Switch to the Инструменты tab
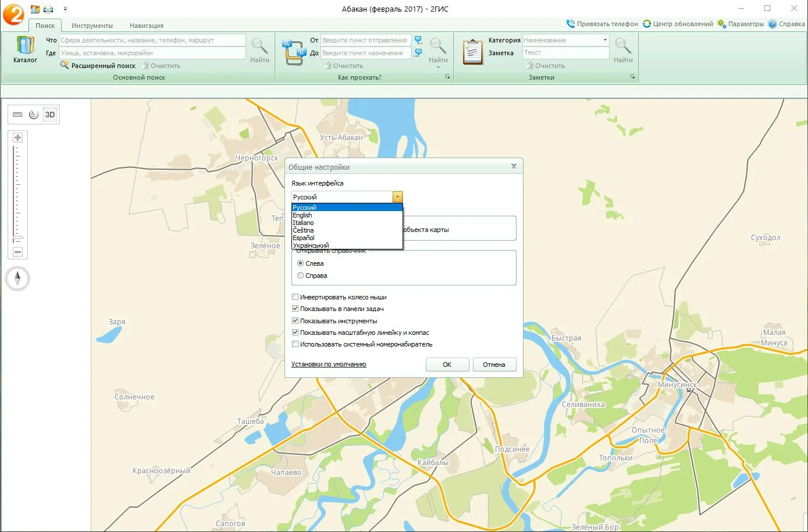Viewport: 808px width, 532px height. click(92, 26)
